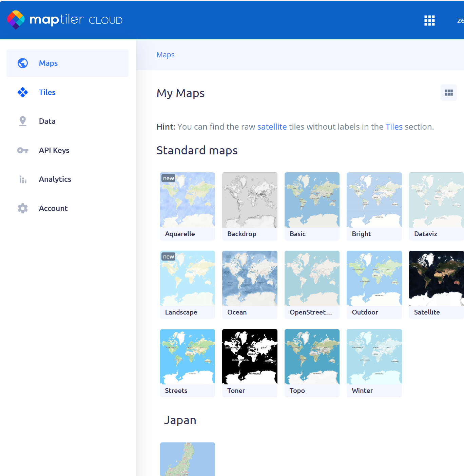The image size is (464, 476).
Task: Click the Analytics bar chart icon
Action: click(x=23, y=179)
